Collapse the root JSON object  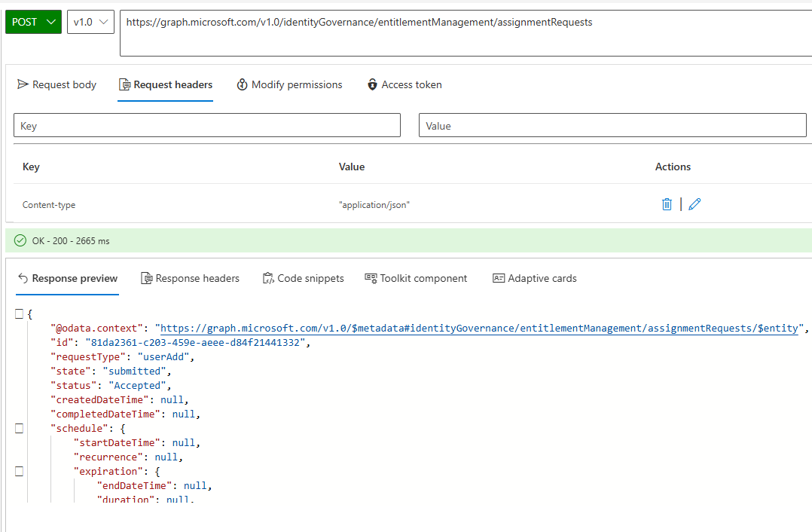(19, 314)
